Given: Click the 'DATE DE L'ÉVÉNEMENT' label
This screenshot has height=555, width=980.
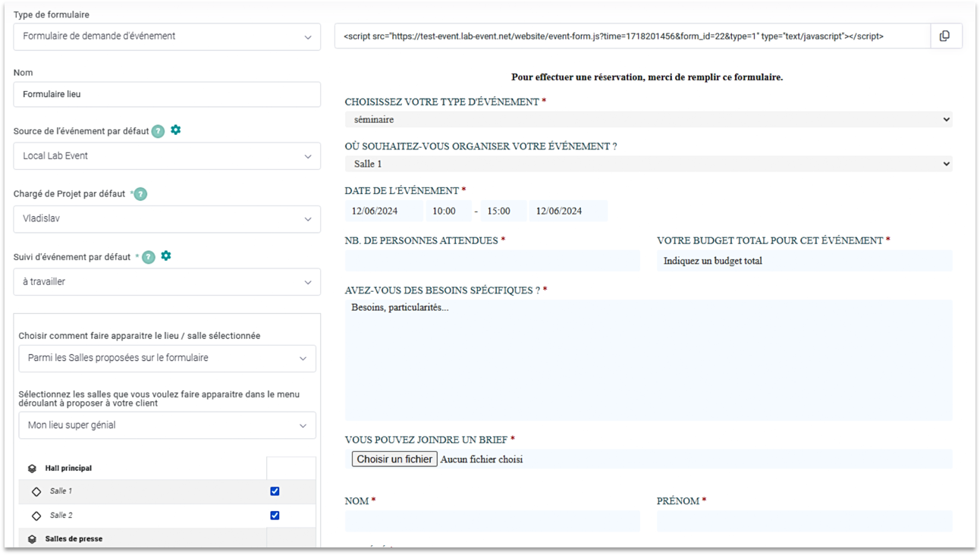Looking at the screenshot, I should 402,191.
